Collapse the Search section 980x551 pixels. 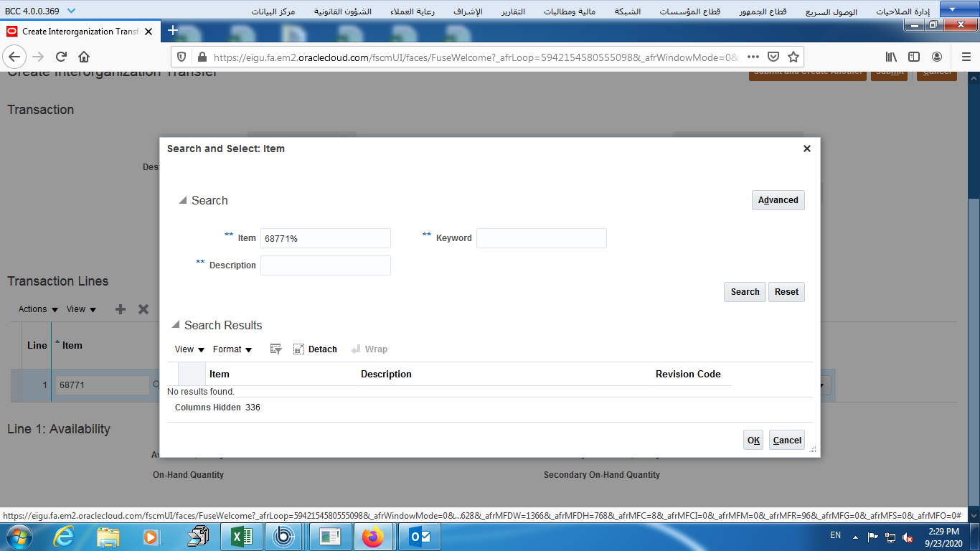pos(183,201)
